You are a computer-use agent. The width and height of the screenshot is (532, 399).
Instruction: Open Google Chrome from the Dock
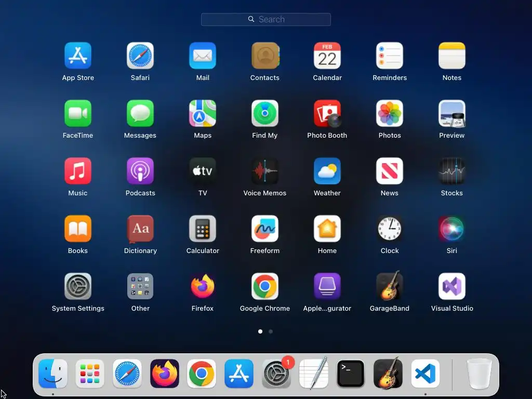point(202,374)
